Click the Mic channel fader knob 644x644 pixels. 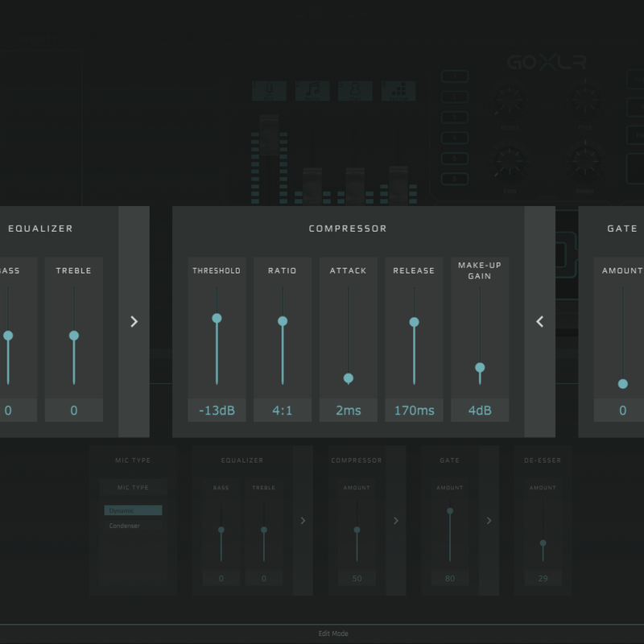pos(269,135)
